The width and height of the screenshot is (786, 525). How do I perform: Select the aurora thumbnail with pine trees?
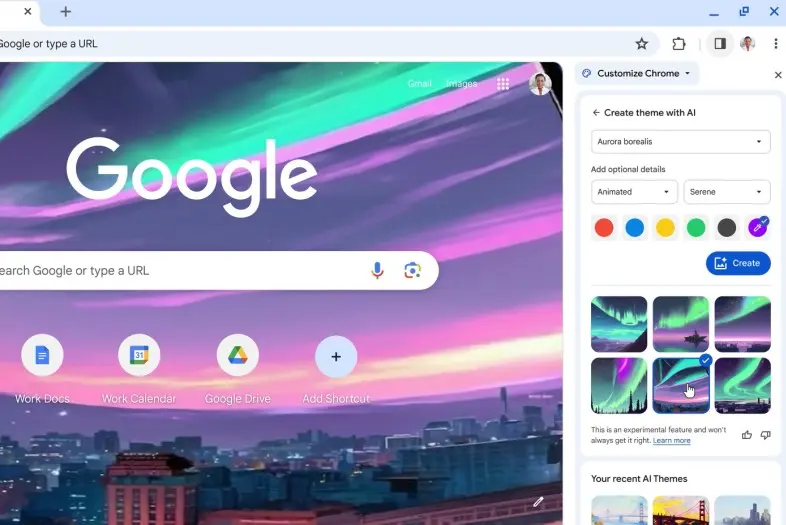(619, 386)
